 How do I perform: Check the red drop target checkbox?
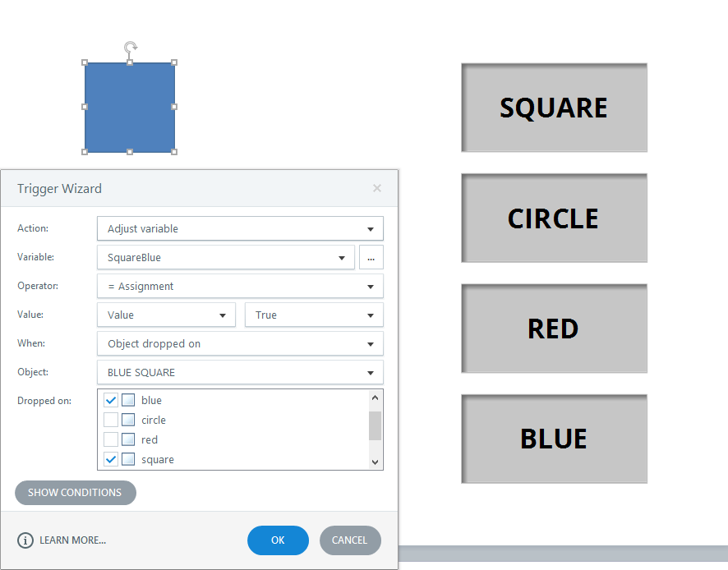[x=110, y=439]
